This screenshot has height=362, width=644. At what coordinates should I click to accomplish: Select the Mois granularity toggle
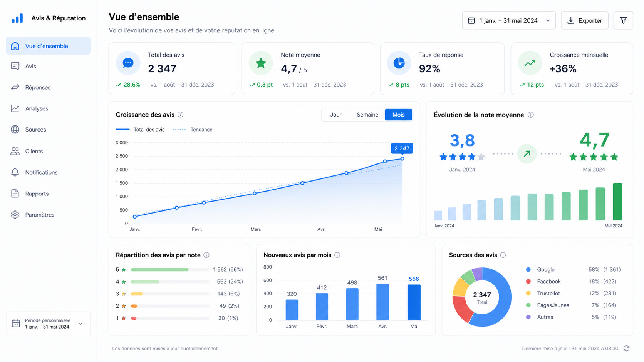(x=398, y=115)
